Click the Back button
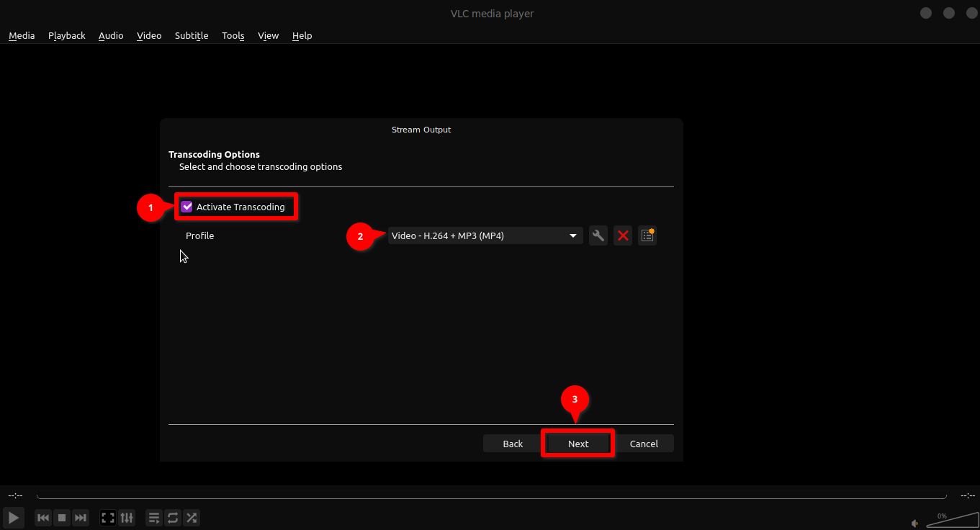 tap(513, 444)
